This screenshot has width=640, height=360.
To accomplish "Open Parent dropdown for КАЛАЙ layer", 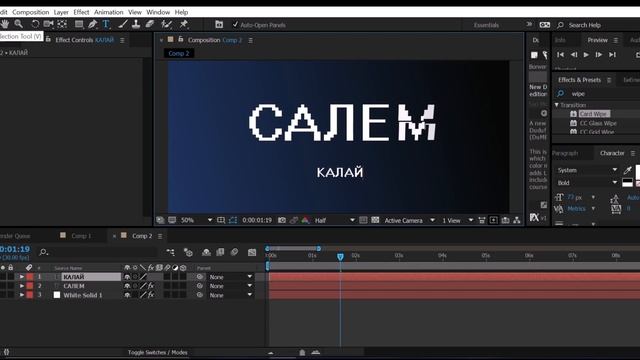I will click(230, 277).
